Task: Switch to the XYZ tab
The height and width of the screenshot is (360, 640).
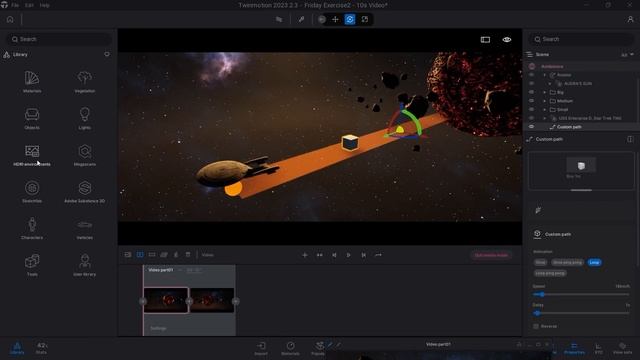Action: [x=598, y=348]
